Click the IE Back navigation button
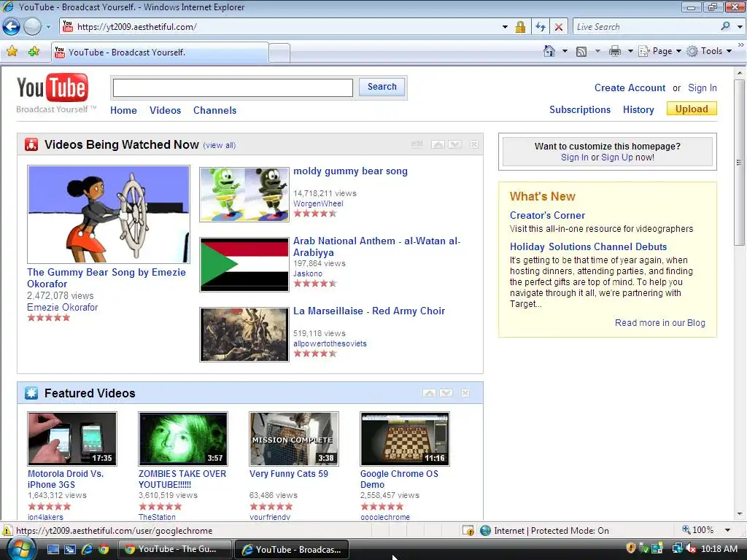This screenshot has height=560, width=747. click(12, 27)
